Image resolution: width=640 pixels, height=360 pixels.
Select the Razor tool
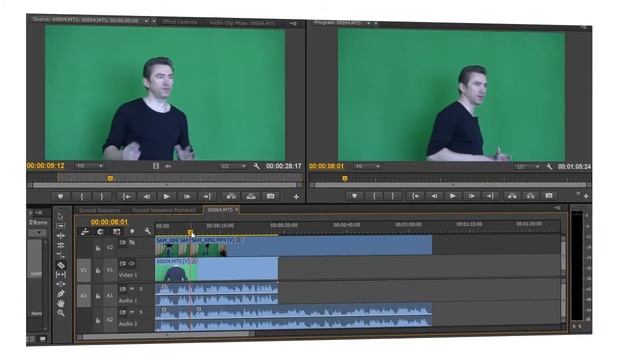coord(60,265)
